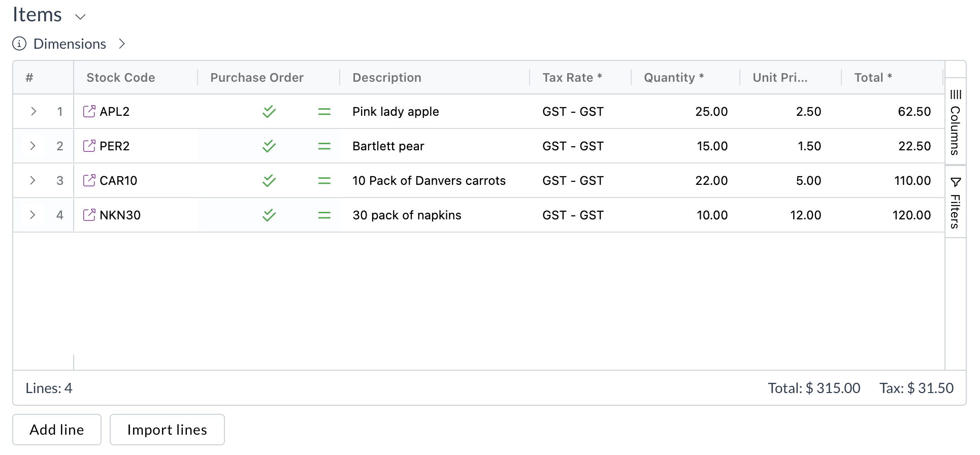Open the Columns side panel tab
980x455 pixels.
click(x=955, y=122)
